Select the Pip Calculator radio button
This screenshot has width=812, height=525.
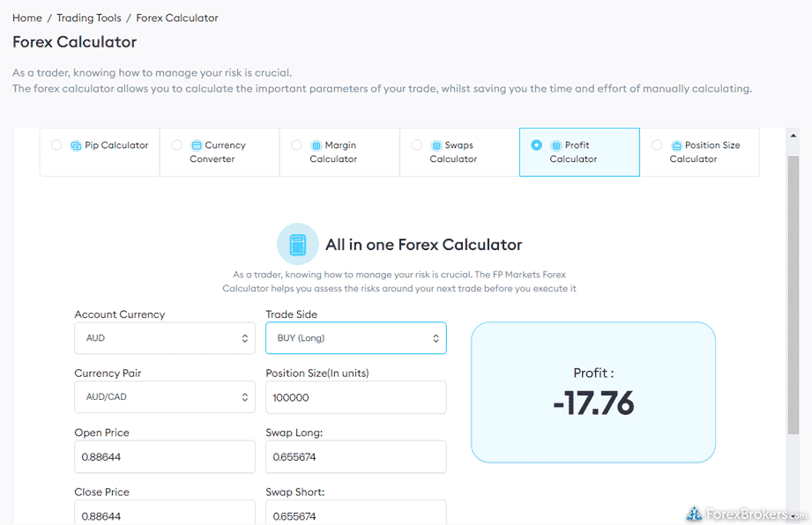56,145
